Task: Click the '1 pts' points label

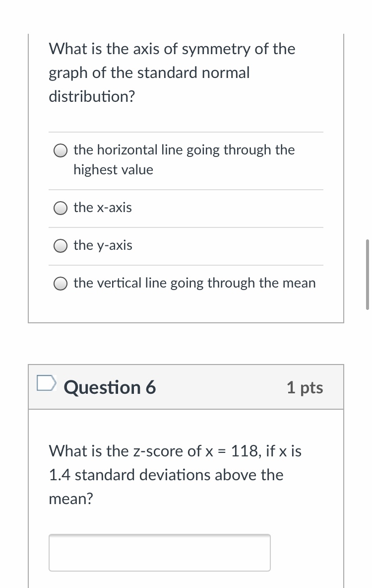Action: (x=305, y=387)
